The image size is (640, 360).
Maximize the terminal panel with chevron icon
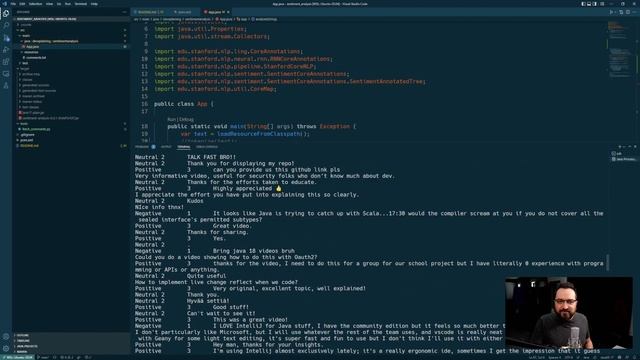pyautogui.click(x=629, y=147)
